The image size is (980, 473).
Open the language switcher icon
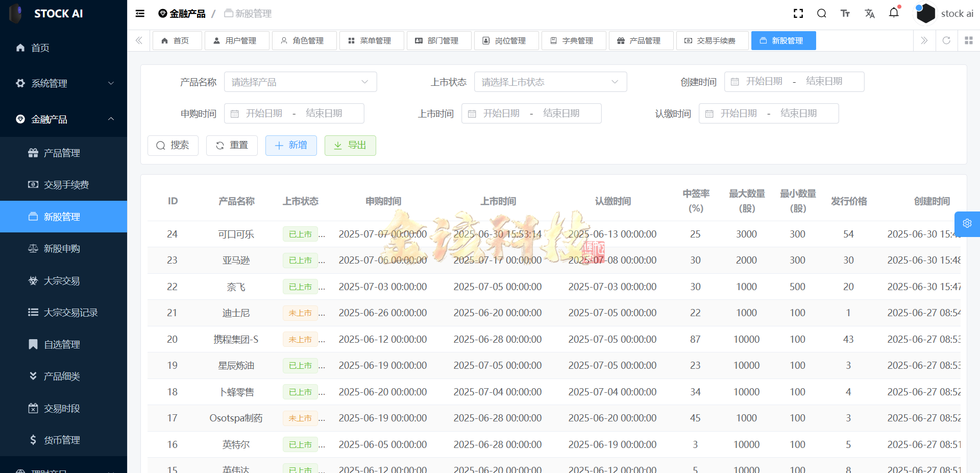(870, 13)
